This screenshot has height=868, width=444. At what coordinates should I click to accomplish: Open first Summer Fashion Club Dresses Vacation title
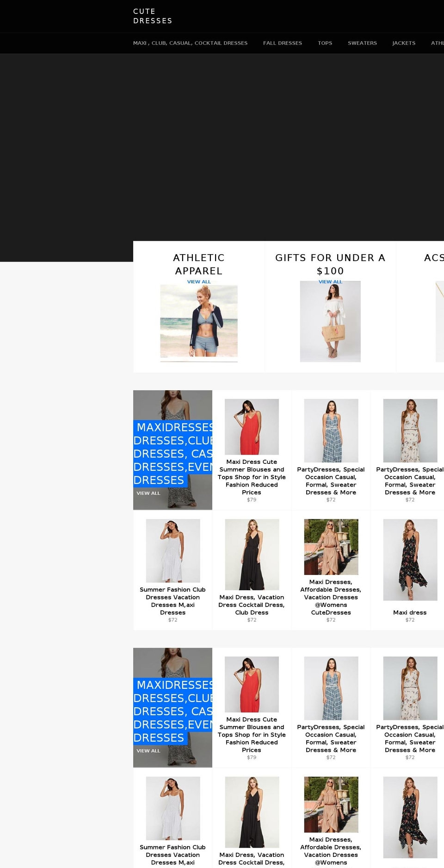coord(173,601)
